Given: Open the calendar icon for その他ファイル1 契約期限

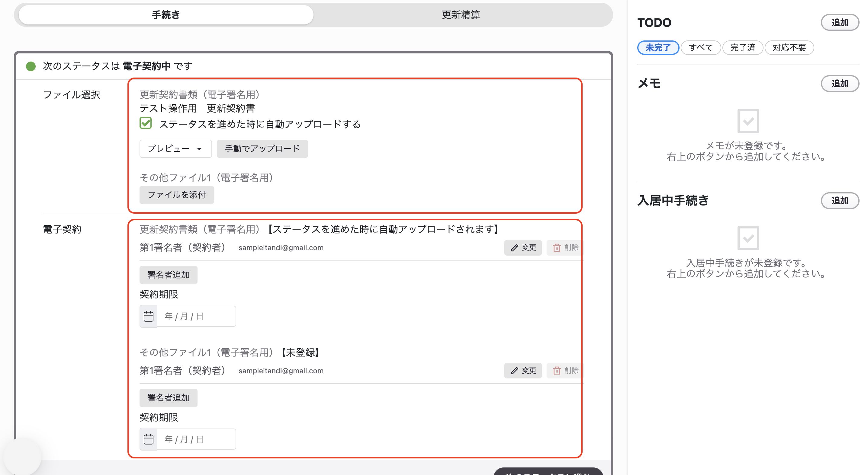Looking at the screenshot, I should pos(149,439).
